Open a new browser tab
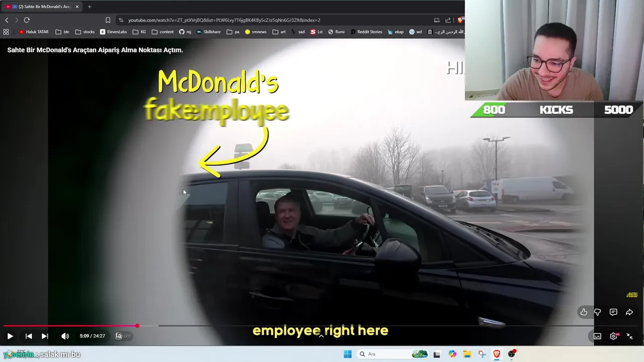 pyautogui.click(x=90, y=7)
